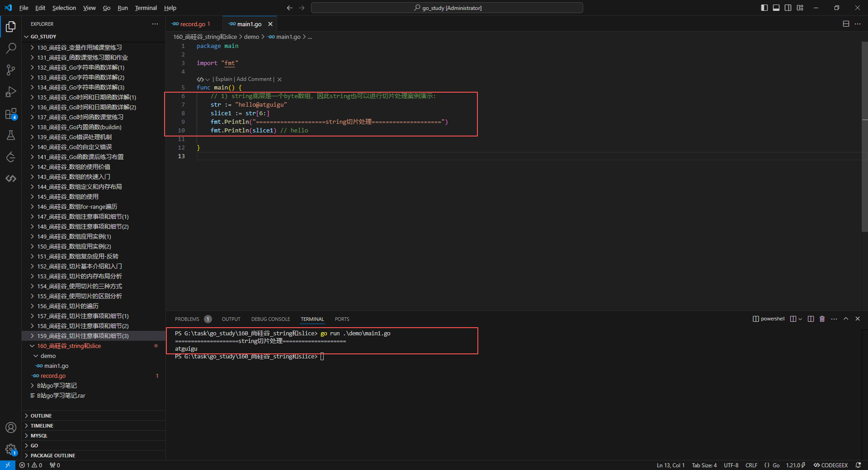This screenshot has width=868, height=470.
Task: Close the main1.go editor tab
Action: coord(270,24)
